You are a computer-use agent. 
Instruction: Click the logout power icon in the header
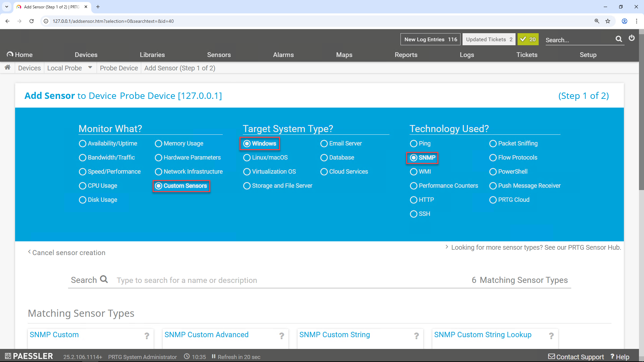tap(632, 39)
